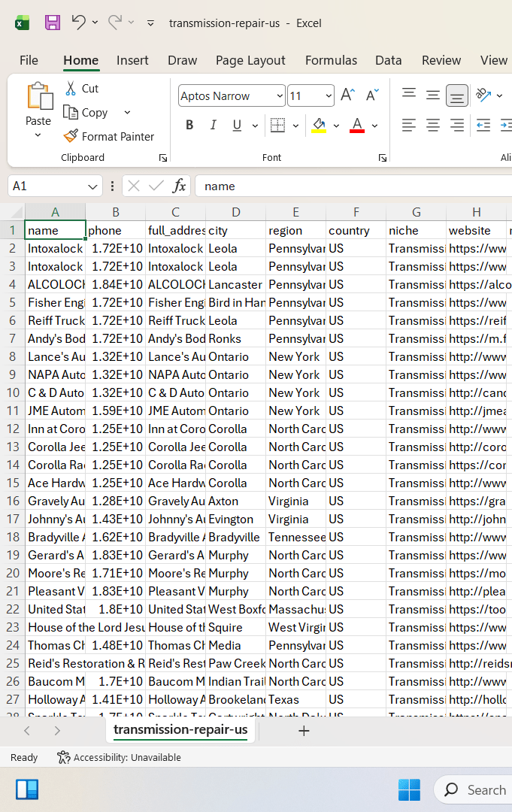Click the Insert Function fx icon
The height and width of the screenshot is (812, 512).
(179, 186)
